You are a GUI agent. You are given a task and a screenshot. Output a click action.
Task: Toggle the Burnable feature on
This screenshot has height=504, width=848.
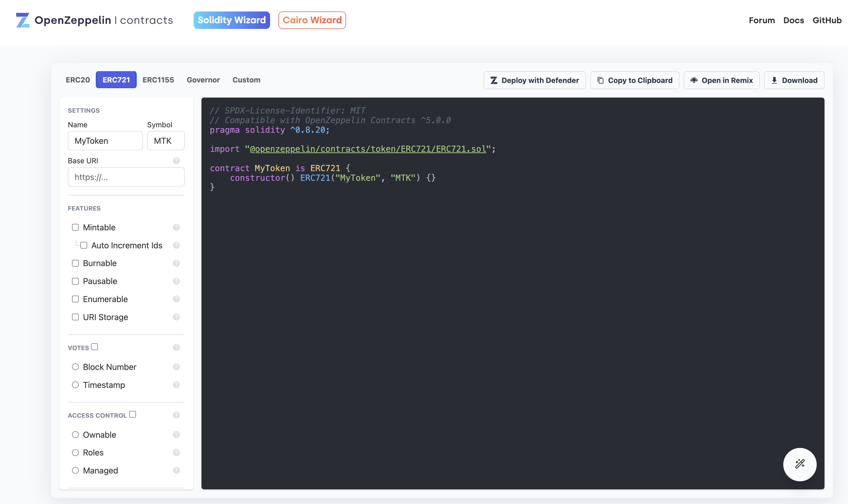pyautogui.click(x=75, y=263)
